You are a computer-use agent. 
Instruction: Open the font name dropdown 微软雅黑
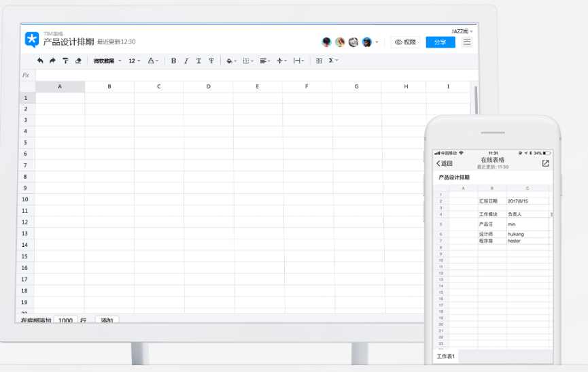click(x=107, y=61)
